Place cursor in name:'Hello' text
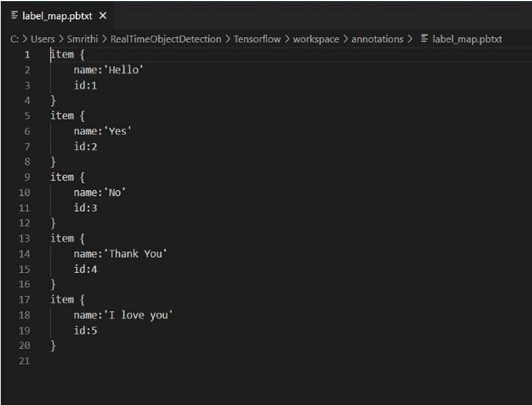The image size is (532, 405). point(109,70)
